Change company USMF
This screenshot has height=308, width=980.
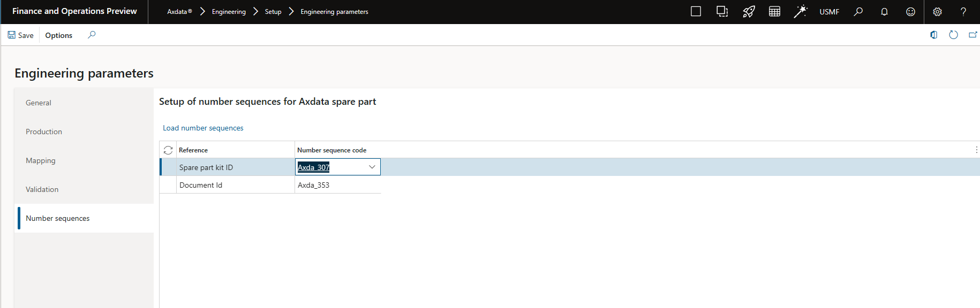click(829, 12)
